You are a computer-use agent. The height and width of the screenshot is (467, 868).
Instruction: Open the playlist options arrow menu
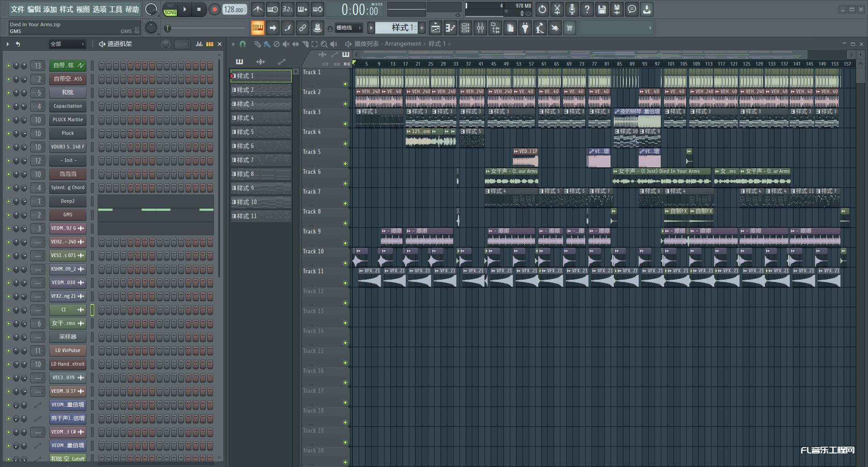233,44
